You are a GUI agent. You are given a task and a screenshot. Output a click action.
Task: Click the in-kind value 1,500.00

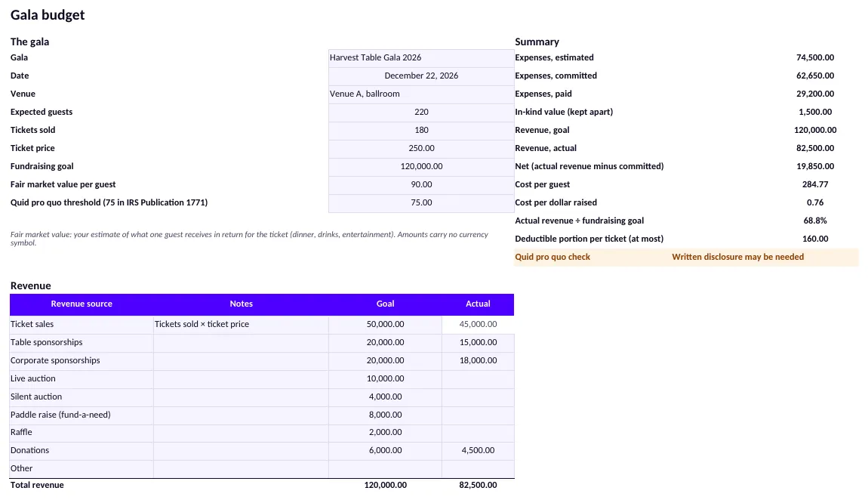tap(815, 112)
